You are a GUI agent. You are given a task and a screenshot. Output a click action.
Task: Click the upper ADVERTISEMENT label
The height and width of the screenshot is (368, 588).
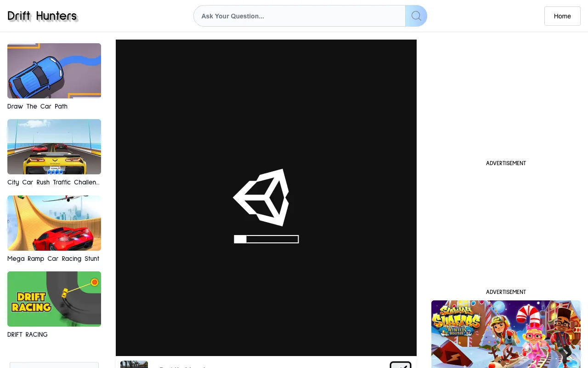coord(506,163)
